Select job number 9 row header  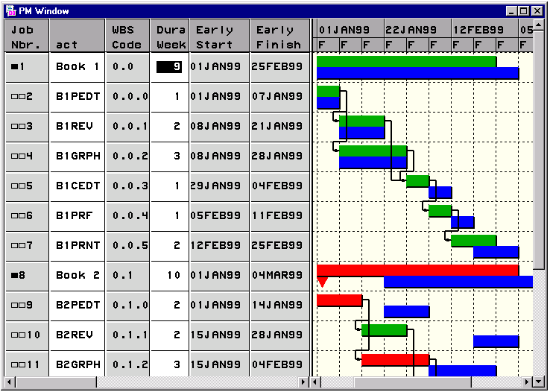click(x=27, y=306)
